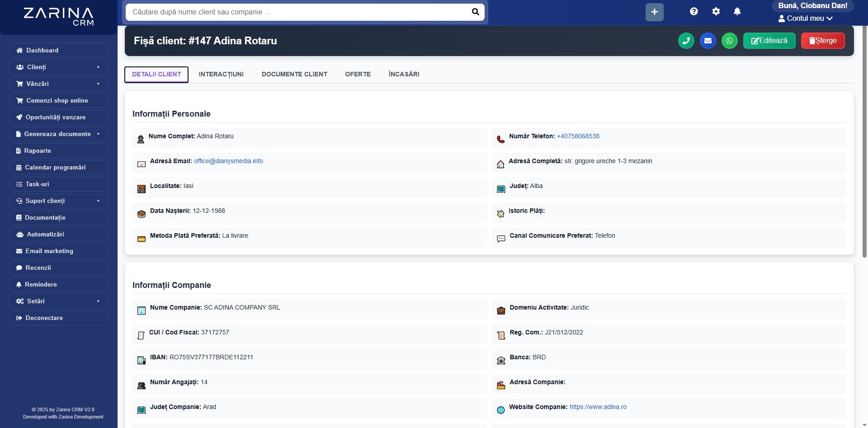Open the Contul meu dropdown
868x428 pixels.
click(x=806, y=18)
